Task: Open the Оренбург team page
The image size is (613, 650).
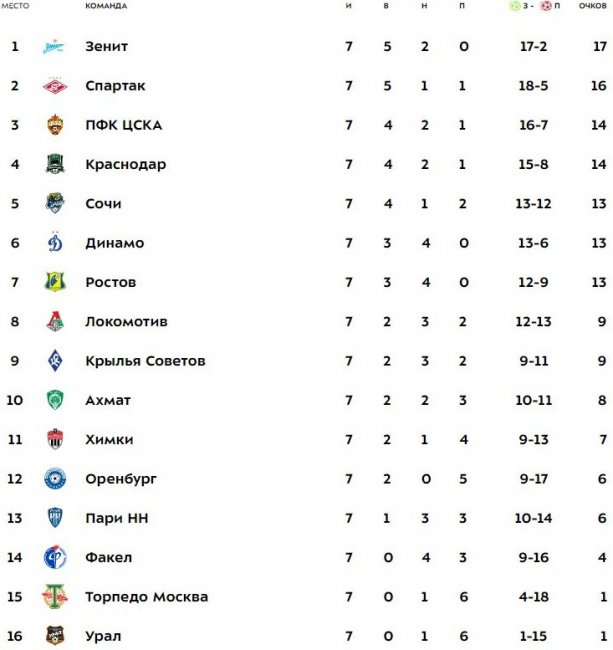Action: tap(121, 479)
